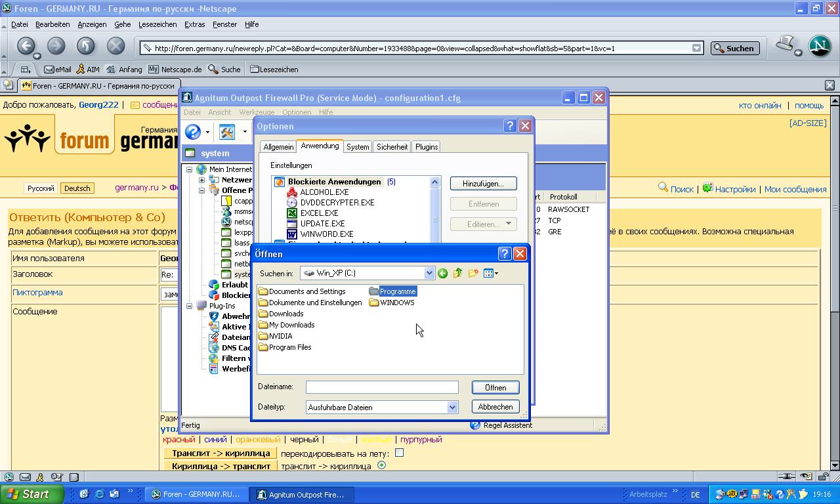Viewport: 840px width, 504px height.
Task: Click the new tab icon beside the tab
Action: 8,85
